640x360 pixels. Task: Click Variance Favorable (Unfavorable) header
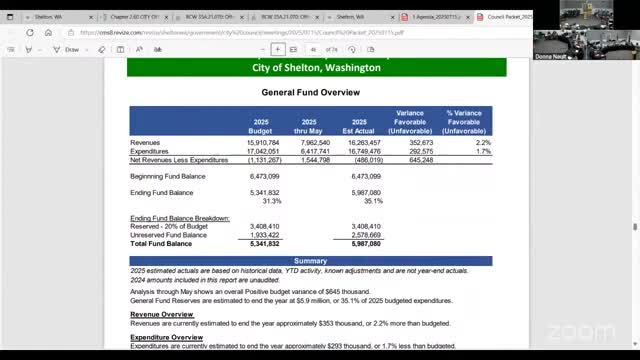tap(410, 122)
